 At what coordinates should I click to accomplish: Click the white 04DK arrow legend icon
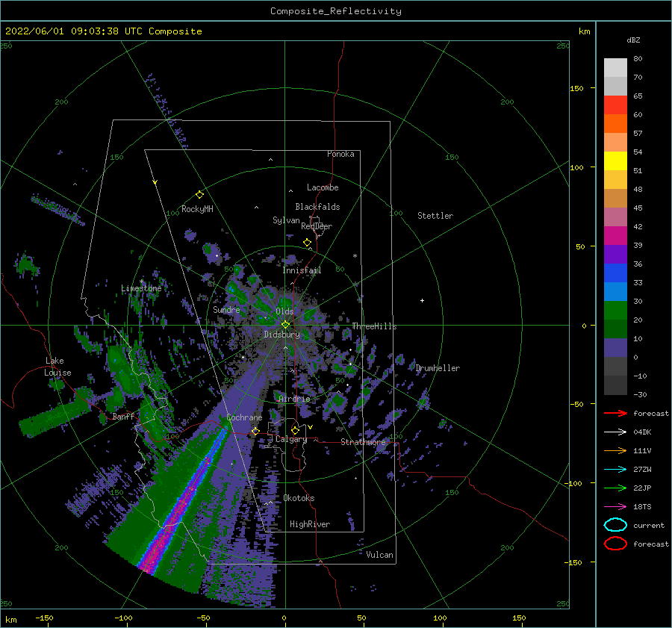point(615,432)
